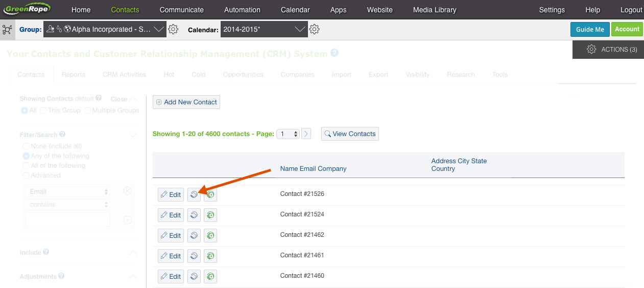644x288 pixels.
Task: Choose the "Advanced" filter radio option
Action: (x=26, y=175)
